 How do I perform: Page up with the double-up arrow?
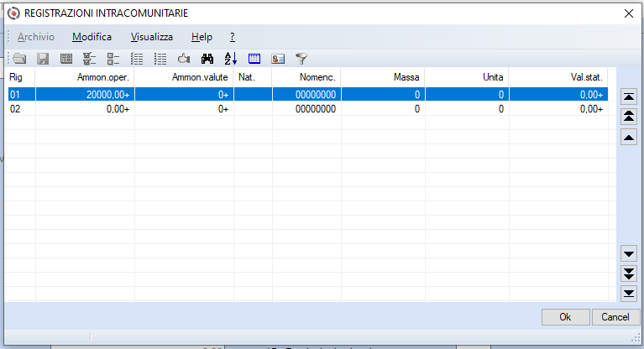tap(629, 117)
